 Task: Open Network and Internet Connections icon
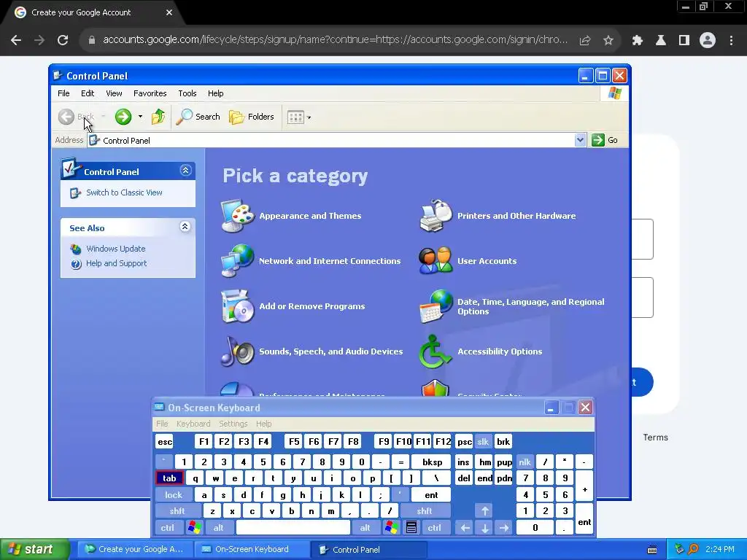pyautogui.click(x=237, y=261)
